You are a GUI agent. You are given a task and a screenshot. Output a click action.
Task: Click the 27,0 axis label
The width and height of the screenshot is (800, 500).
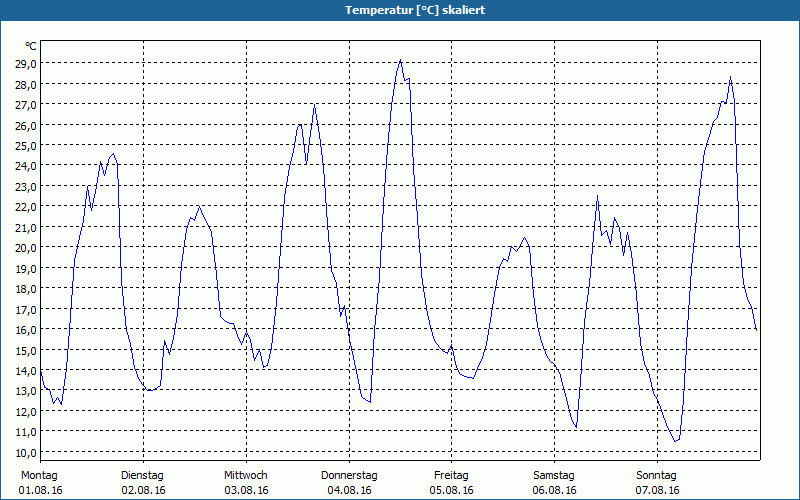click(26, 105)
